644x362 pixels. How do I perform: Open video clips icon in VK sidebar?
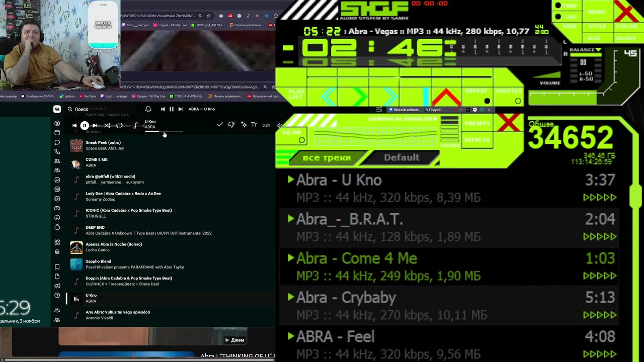(57, 199)
